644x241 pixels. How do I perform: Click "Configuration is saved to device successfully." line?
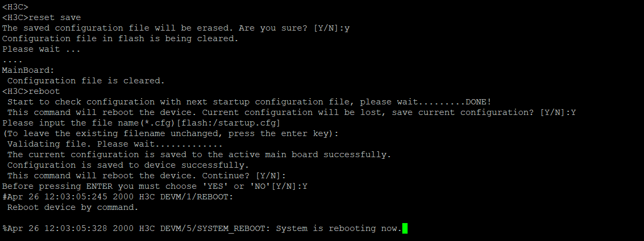click(128, 165)
